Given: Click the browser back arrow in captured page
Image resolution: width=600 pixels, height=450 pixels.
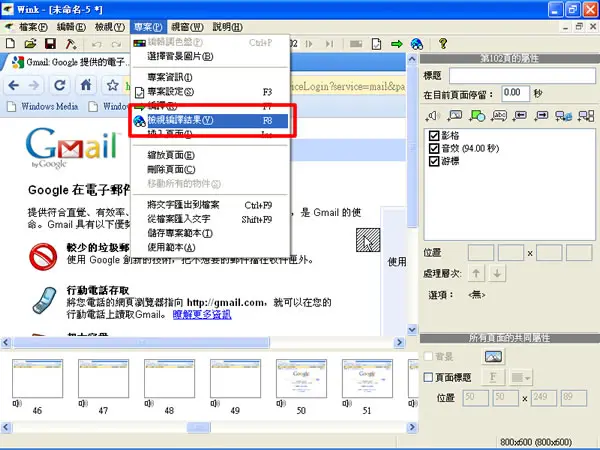Looking at the screenshot, I should tap(13, 85).
